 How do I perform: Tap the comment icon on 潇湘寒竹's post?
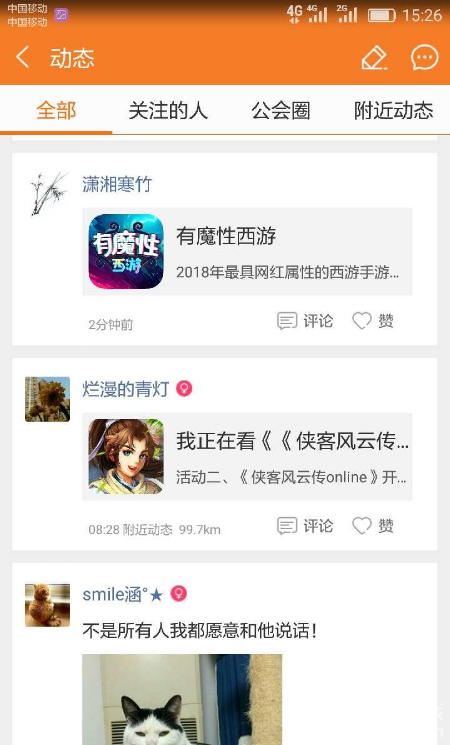tap(287, 321)
